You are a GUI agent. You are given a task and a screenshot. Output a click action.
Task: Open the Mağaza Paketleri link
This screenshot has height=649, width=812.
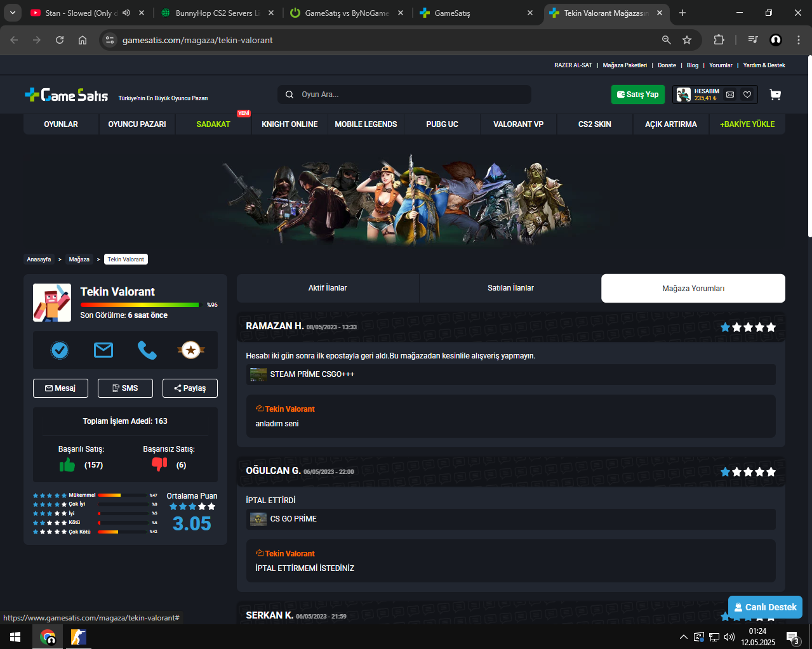point(625,65)
